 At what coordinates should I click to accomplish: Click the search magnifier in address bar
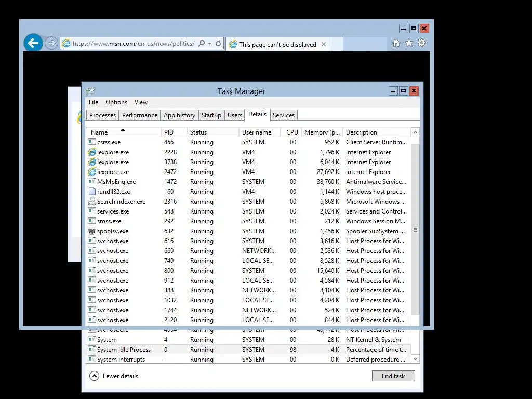pyautogui.click(x=202, y=44)
